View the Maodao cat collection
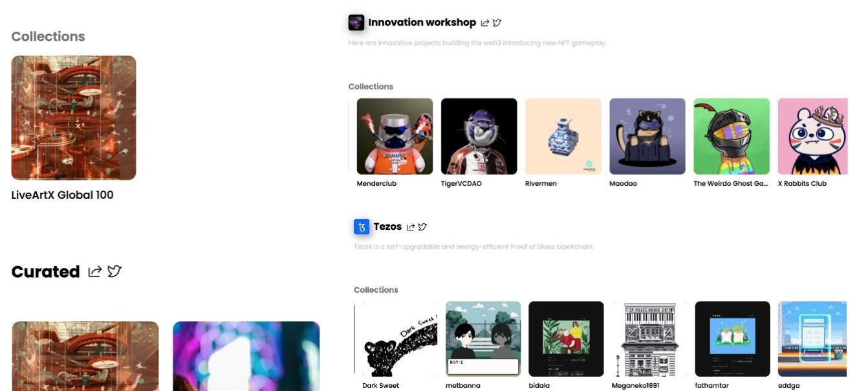Screen dimensions: 868x391 click(647, 137)
